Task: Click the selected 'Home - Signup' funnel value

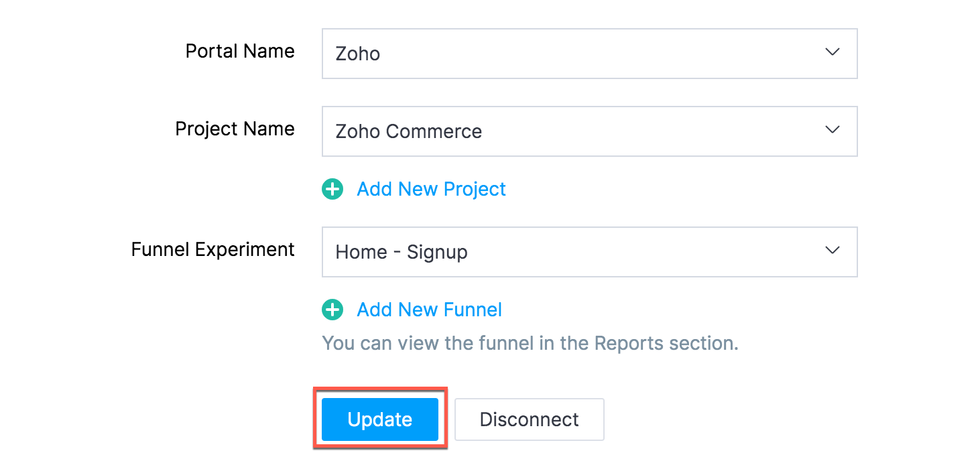Action: pyautogui.click(x=402, y=252)
